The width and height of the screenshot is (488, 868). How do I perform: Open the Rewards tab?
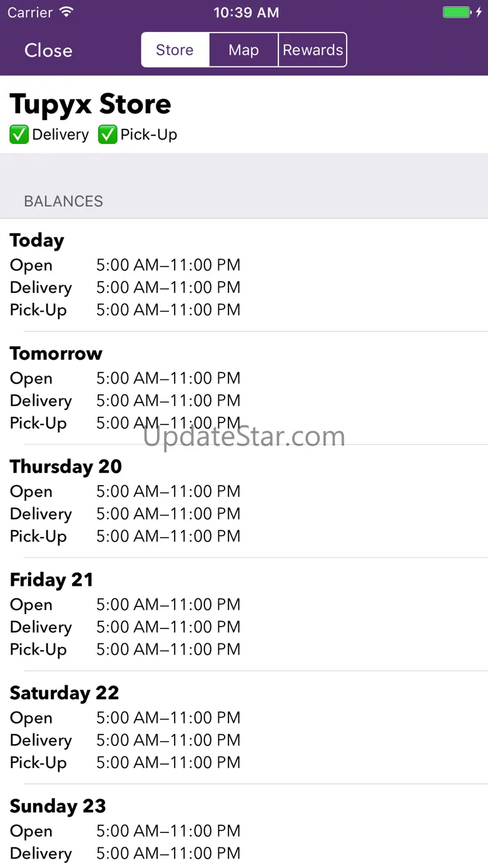click(x=313, y=50)
